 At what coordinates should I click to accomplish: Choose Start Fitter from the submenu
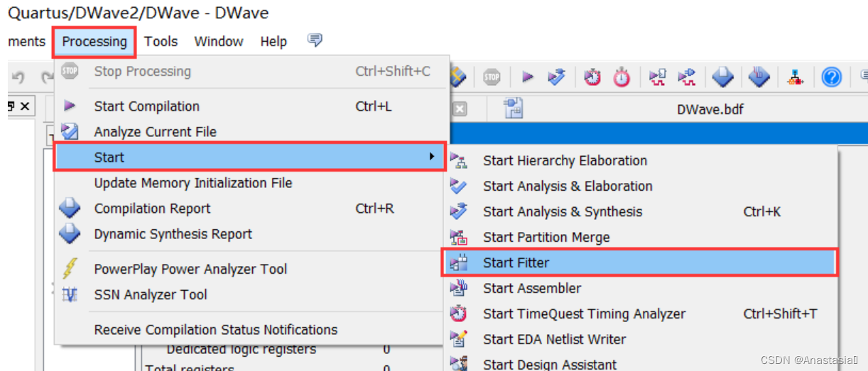point(516,262)
